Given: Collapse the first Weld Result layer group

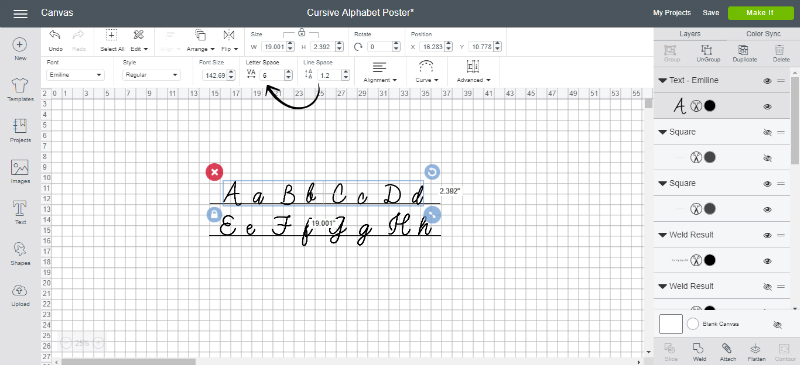Looking at the screenshot, I should click(663, 235).
